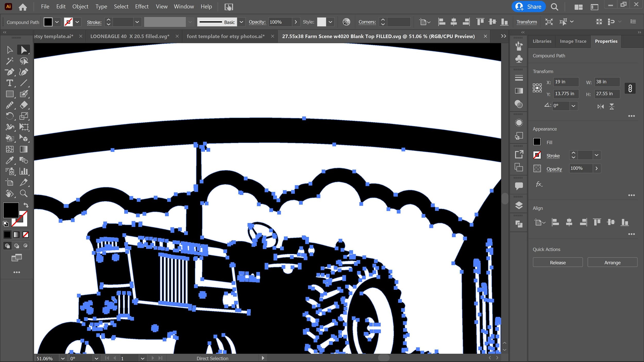This screenshot has height=362, width=644.
Task: Select the Column Graph tool
Action: [23, 171]
